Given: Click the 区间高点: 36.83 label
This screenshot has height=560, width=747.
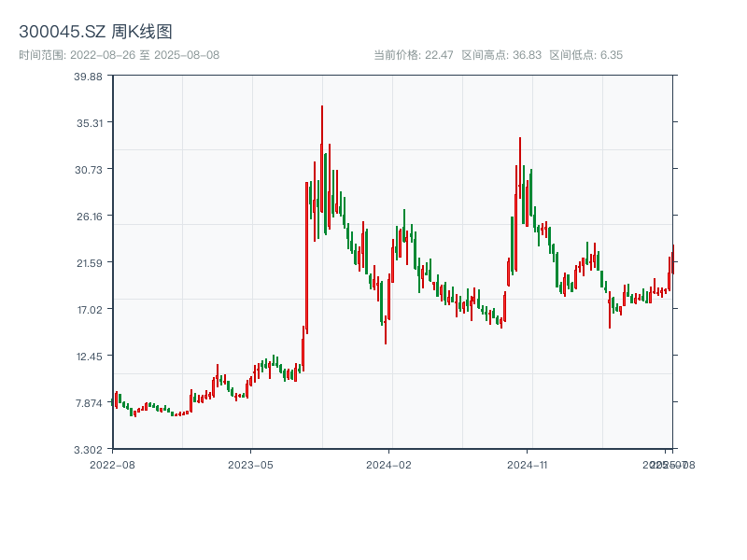Looking at the screenshot, I should tap(501, 55).
